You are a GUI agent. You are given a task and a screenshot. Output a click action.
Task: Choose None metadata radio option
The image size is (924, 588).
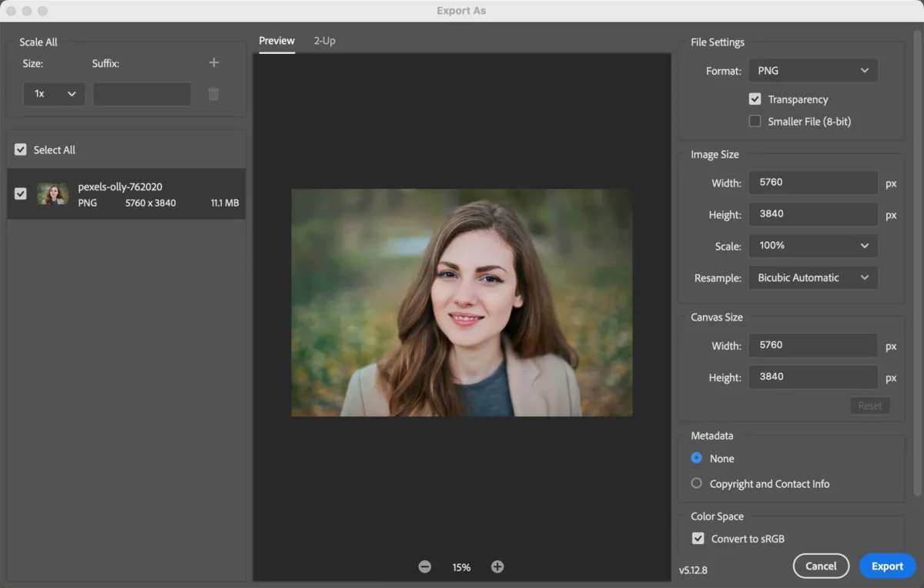[x=697, y=458]
